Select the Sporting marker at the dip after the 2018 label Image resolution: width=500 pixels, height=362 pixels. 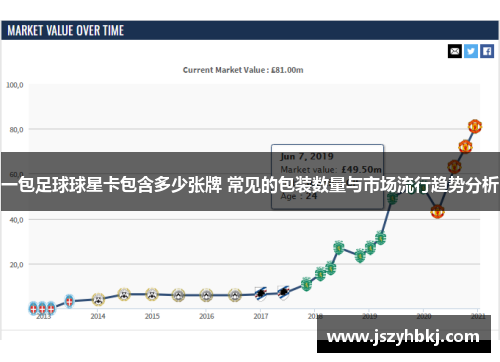[360, 256]
